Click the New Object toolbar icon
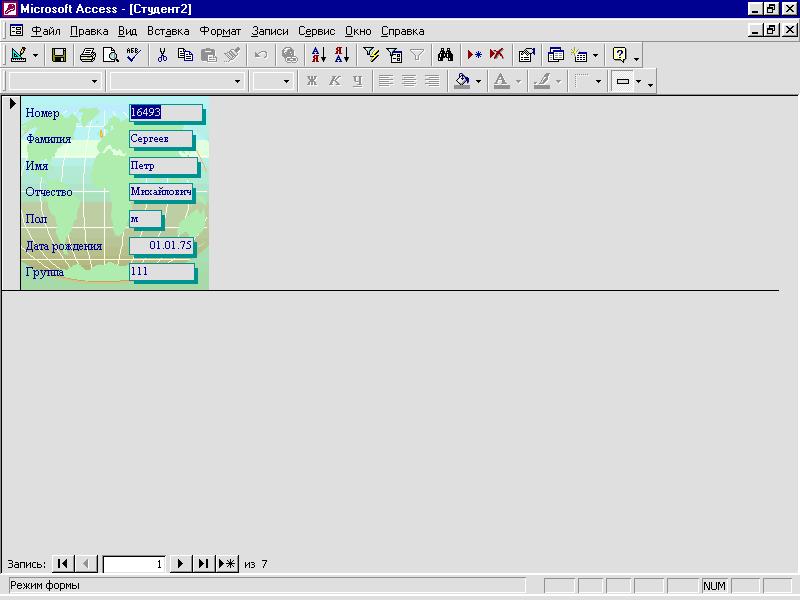 click(x=579, y=55)
